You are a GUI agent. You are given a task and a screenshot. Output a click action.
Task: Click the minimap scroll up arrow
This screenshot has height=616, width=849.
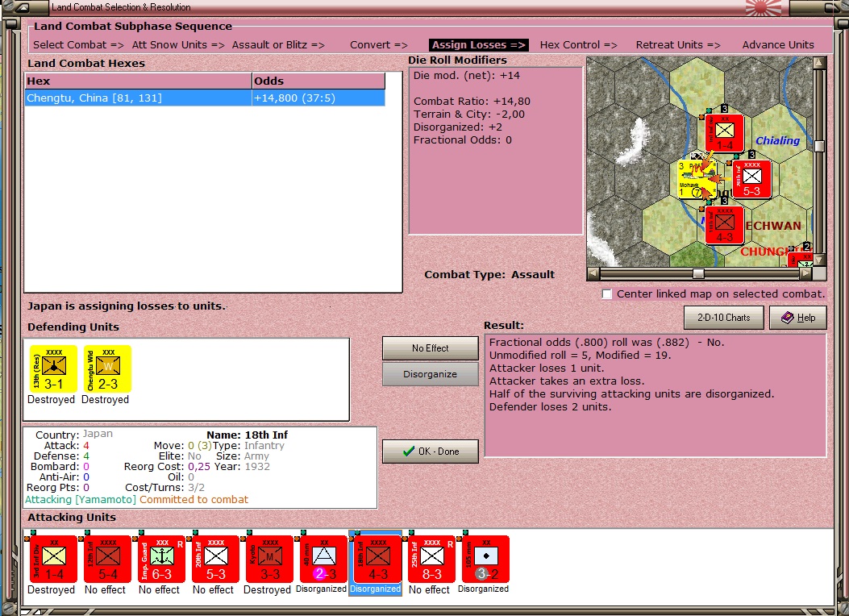pyautogui.click(x=820, y=63)
